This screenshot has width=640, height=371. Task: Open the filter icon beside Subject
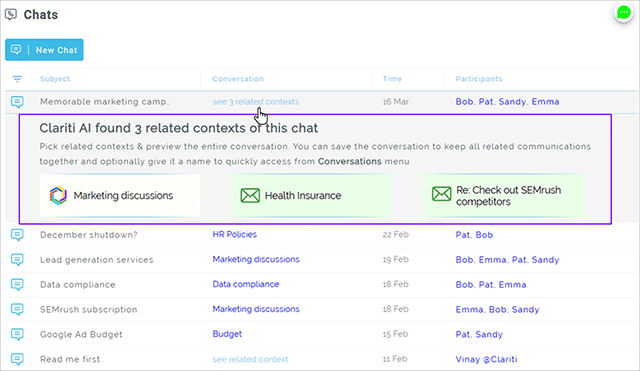tap(17, 79)
